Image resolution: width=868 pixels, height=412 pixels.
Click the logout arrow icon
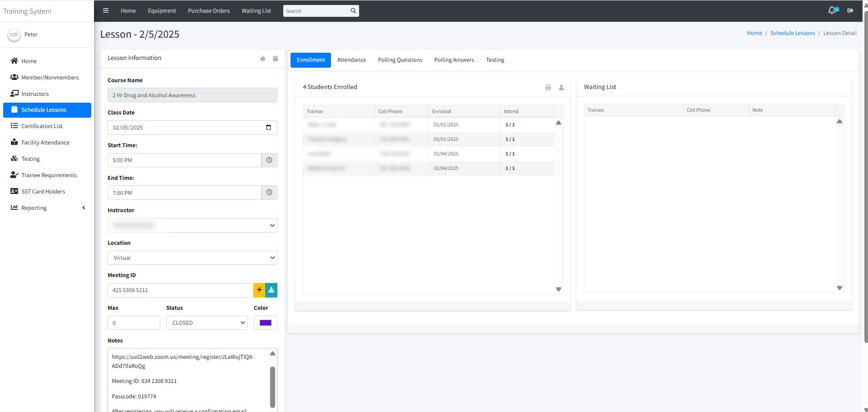click(x=850, y=10)
